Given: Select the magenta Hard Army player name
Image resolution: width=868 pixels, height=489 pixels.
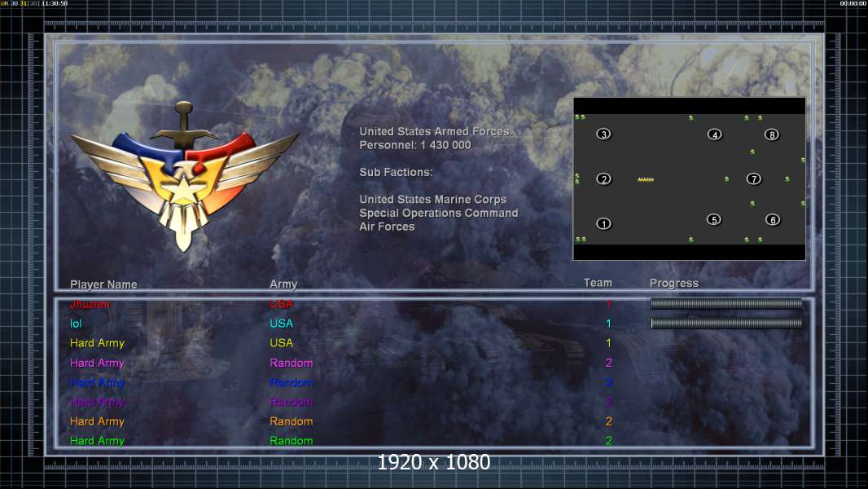Looking at the screenshot, I should (97, 363).
